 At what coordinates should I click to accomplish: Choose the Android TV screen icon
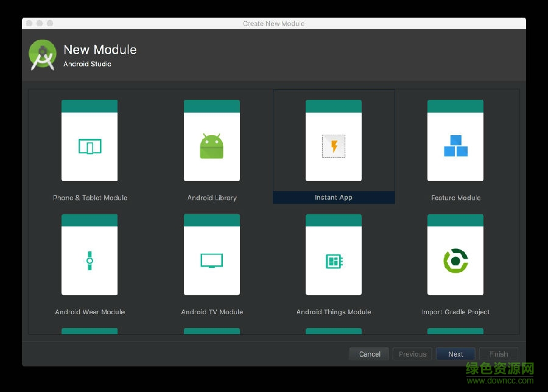coord(212,261)
